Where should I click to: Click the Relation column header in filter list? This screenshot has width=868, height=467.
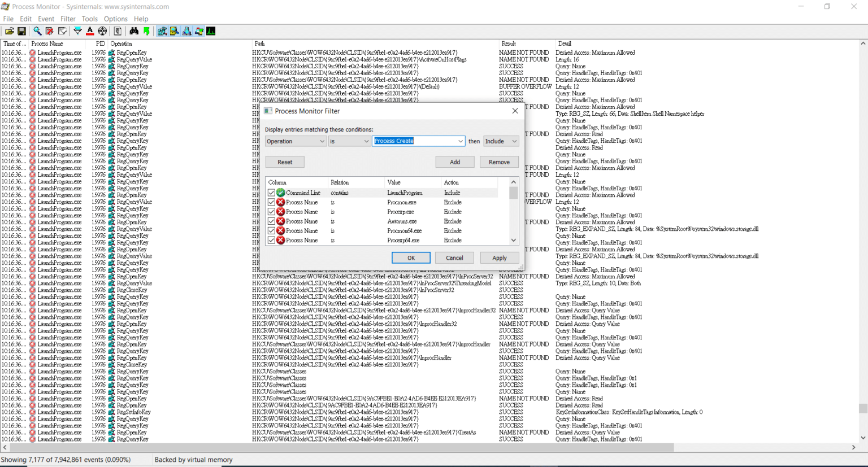tap(356, 182)
